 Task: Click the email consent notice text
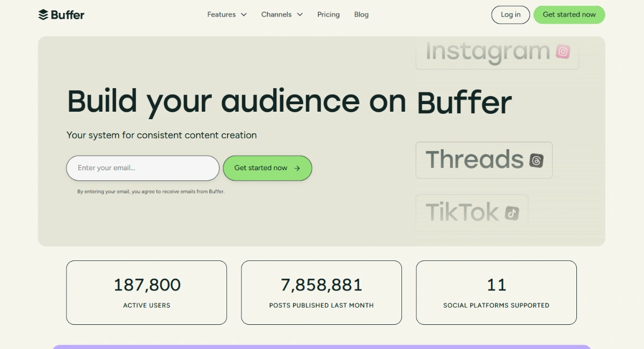pos(151,191)
